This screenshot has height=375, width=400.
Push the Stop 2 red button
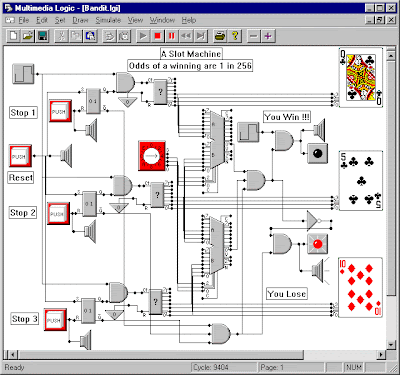[x=58, y=213]
